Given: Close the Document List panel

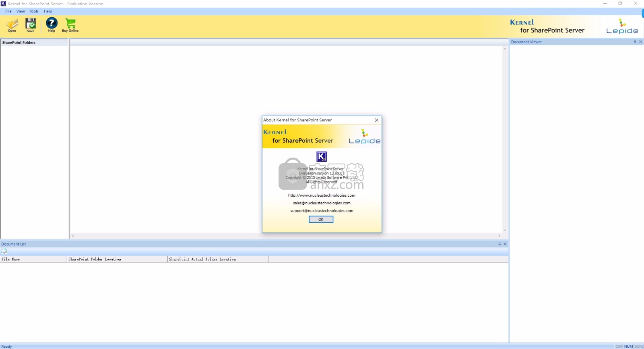Looking at the screenshot, I should [505, 244].
